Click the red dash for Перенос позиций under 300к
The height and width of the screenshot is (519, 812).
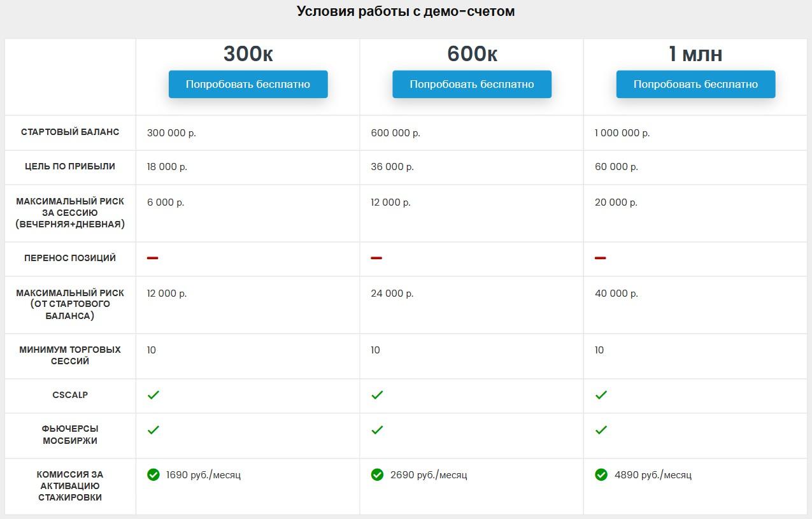click(x=153, y=258)
